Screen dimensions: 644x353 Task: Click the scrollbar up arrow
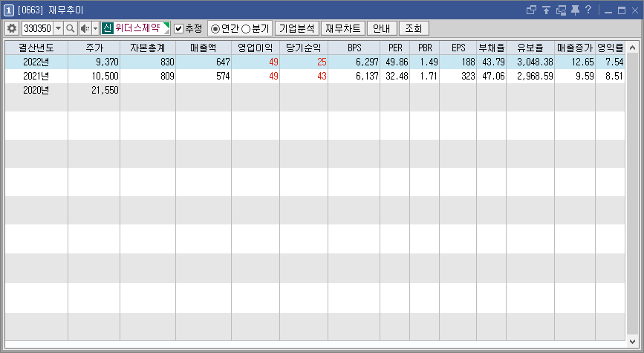click(633, 48)
